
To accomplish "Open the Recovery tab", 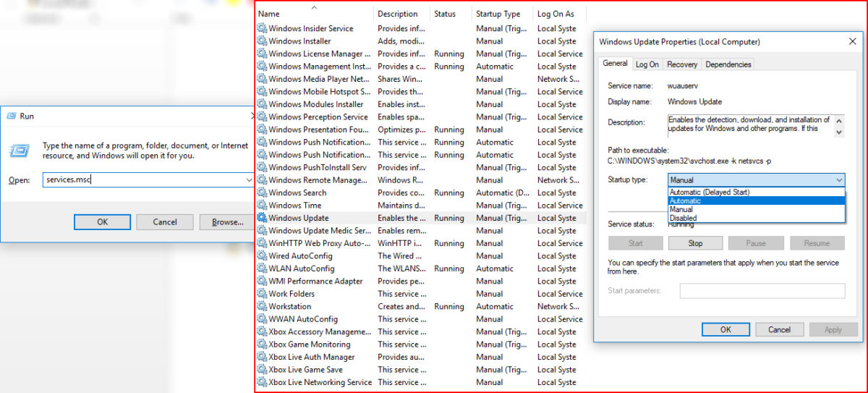I will tap(681, 64).
